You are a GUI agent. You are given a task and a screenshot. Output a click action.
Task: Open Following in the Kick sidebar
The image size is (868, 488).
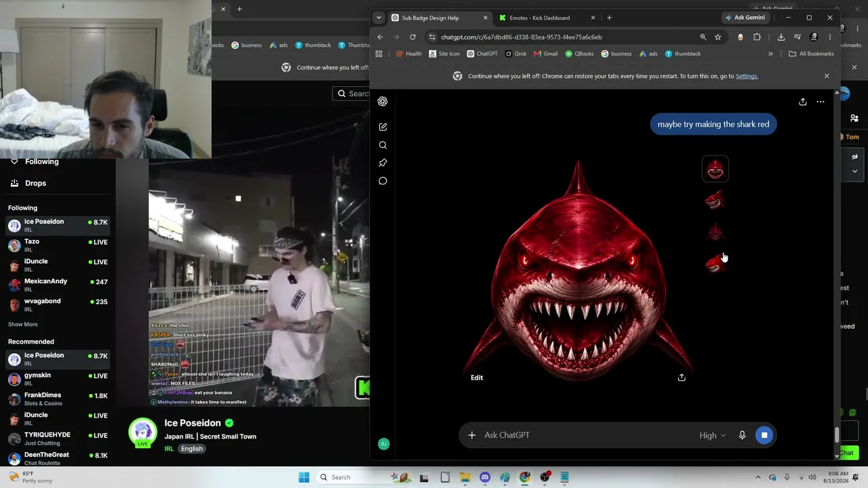[42, 161]
